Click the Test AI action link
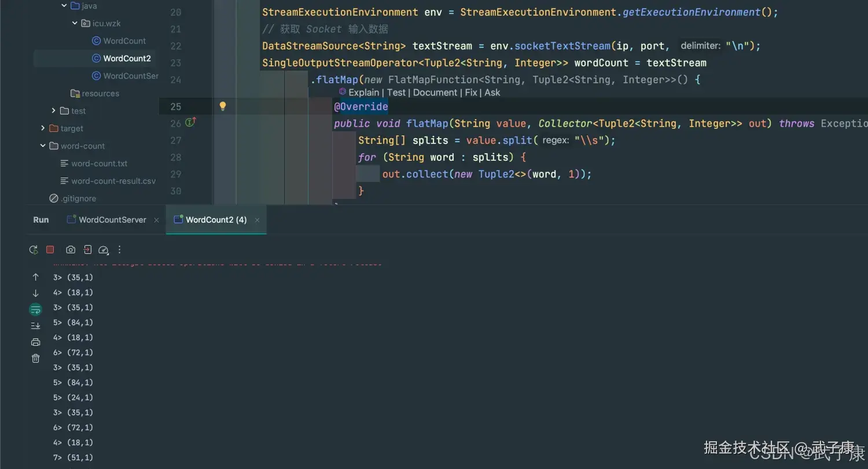 click(x=396, y=93)
